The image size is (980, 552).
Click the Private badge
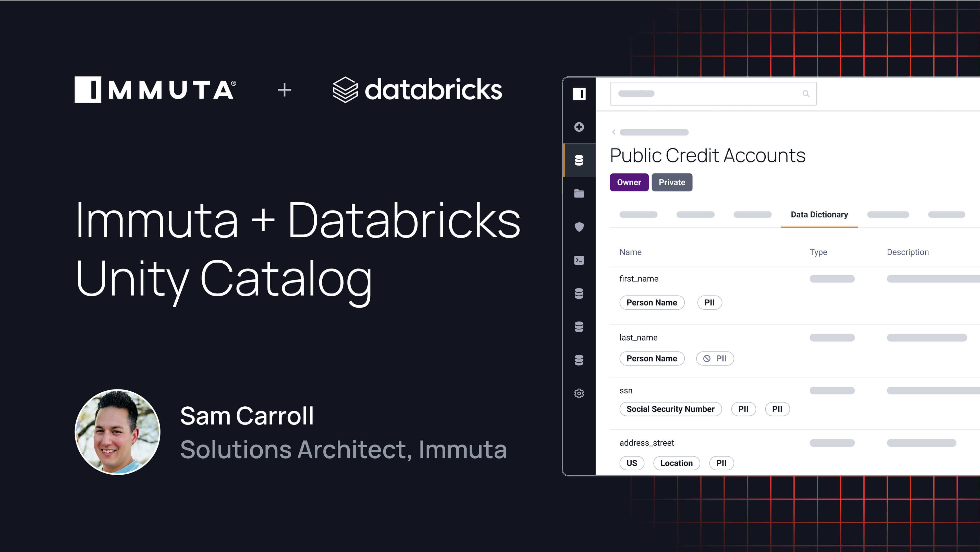coord(672,182)
